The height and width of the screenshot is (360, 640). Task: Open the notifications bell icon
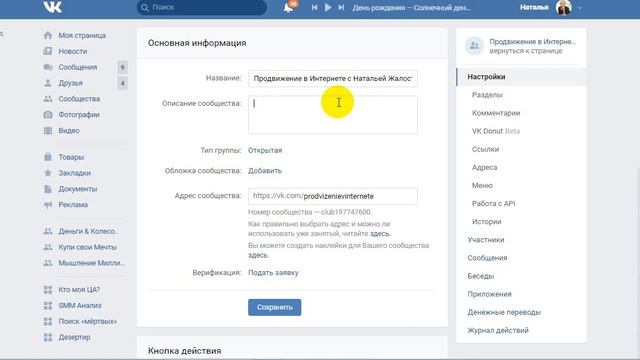click(289, 7)
